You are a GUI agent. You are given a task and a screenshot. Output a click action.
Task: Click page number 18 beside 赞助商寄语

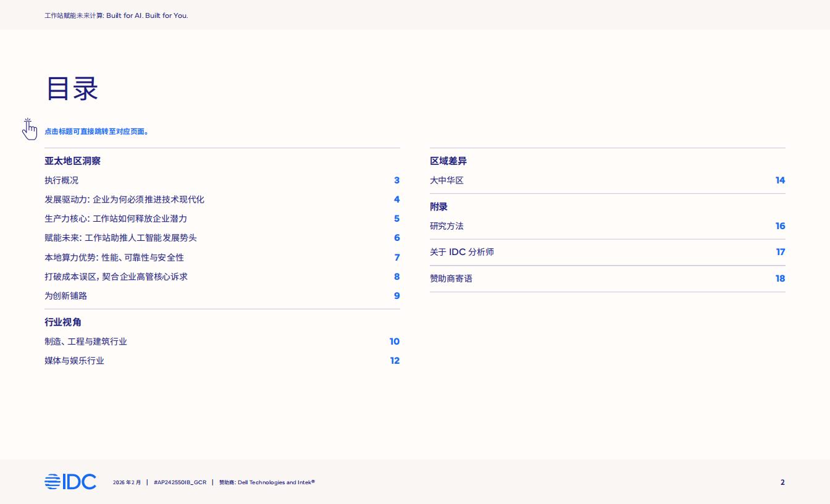click(780, 279)
